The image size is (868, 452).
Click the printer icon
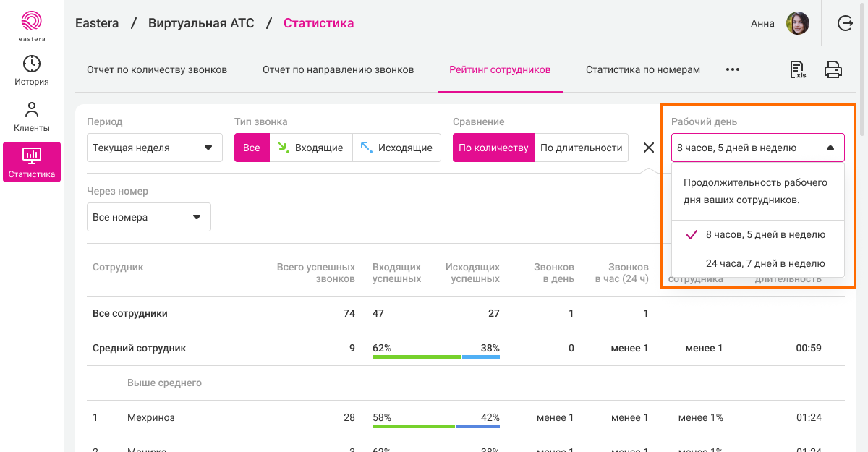click(833, 70)
